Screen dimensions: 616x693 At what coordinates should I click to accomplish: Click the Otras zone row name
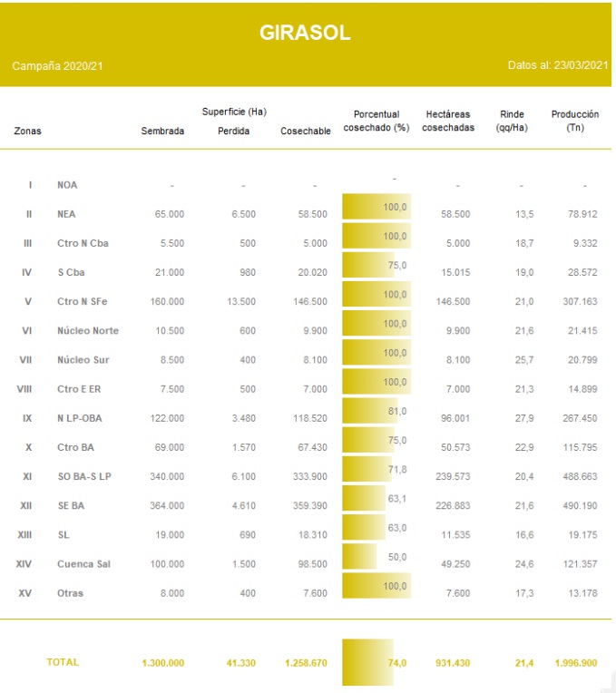coord(70,593)
